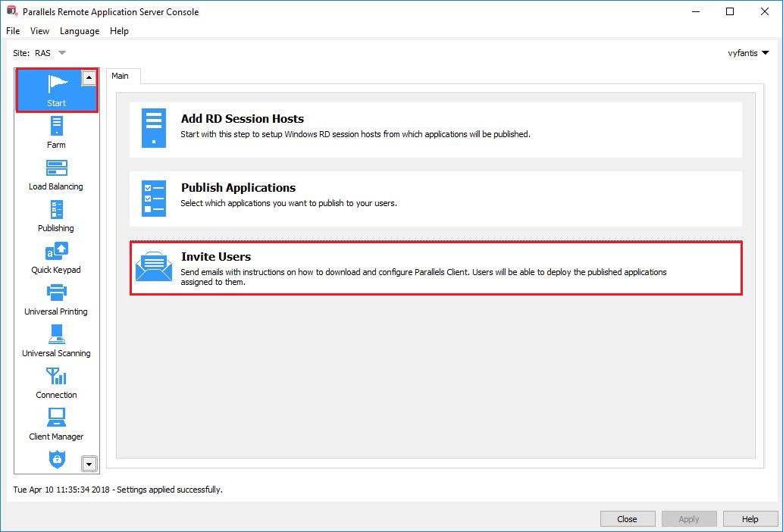Open the Language menu
Viewport: 783px width, 532px height.
coord(79,31)
